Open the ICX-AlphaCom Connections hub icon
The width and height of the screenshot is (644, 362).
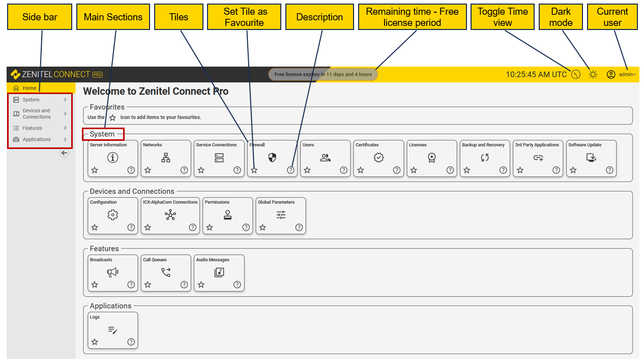coord(170,215)
